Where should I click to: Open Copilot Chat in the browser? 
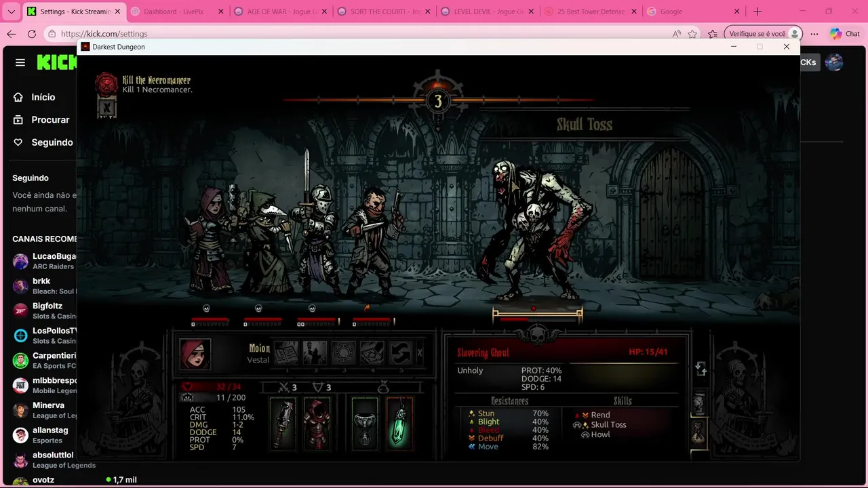(845, 34)
